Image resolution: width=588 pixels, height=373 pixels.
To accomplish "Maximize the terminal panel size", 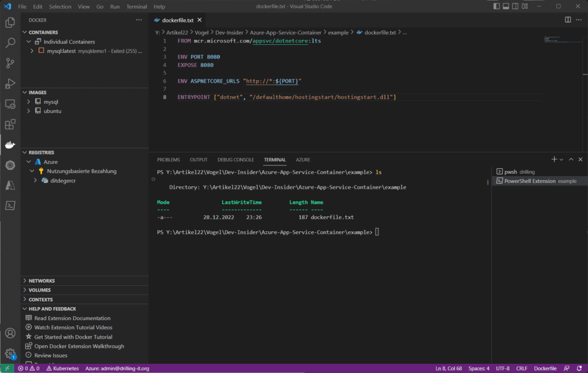I will click(571, 160).
